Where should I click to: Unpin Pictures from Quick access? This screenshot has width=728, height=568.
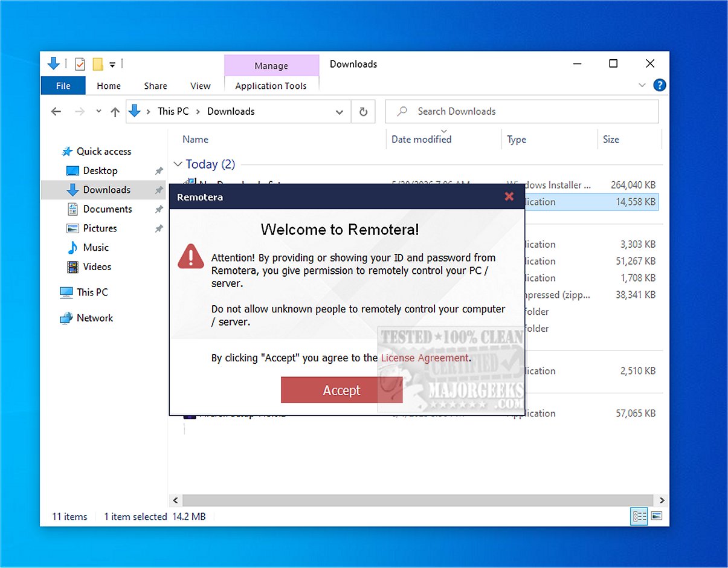click(x=159, y=229)
